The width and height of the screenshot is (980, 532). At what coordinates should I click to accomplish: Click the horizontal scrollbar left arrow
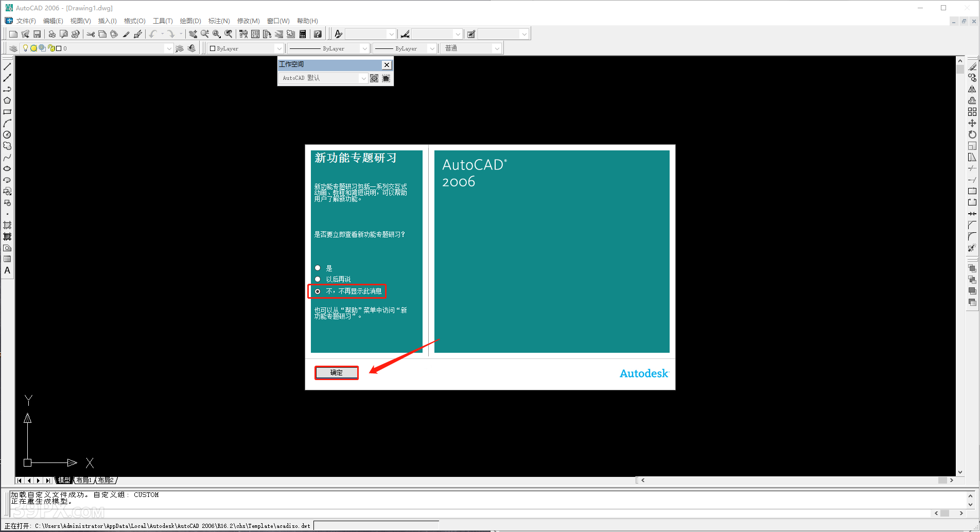643,480
